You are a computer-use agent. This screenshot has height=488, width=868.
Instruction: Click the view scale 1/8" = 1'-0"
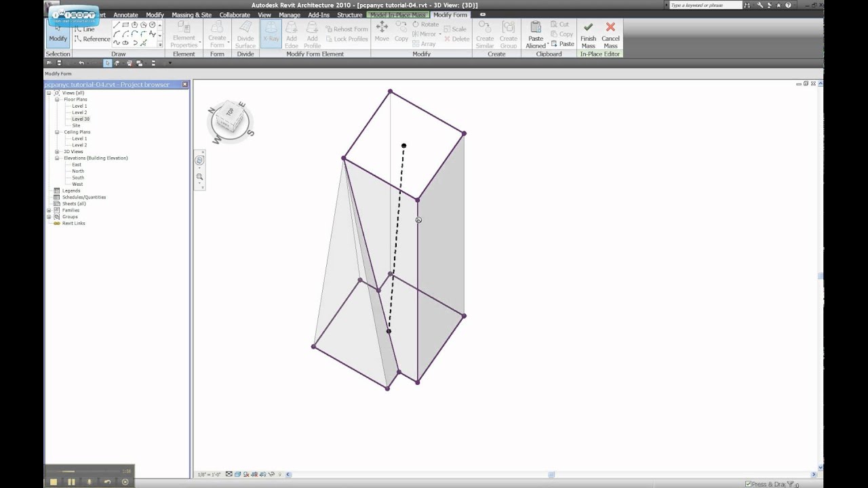tap(208, 474)
